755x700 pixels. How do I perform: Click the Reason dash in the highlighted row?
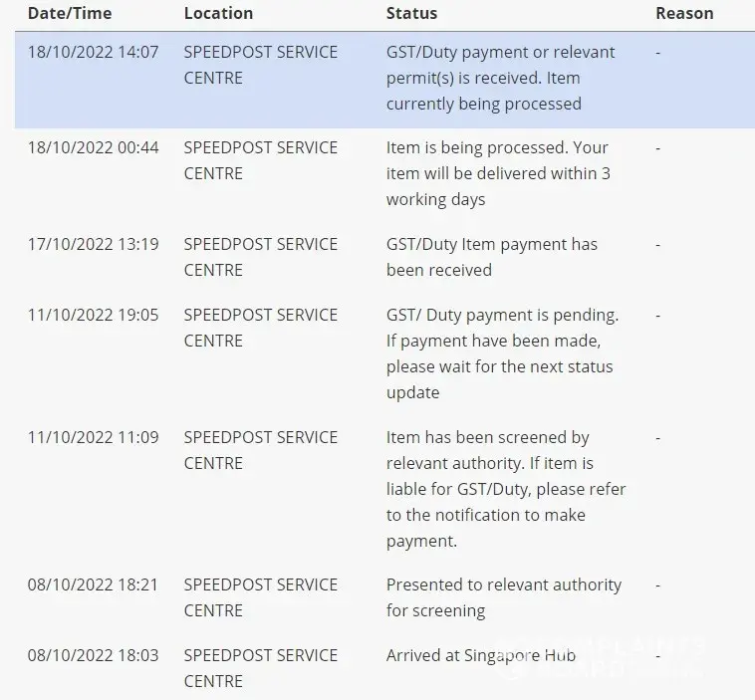tap(658, 52)
